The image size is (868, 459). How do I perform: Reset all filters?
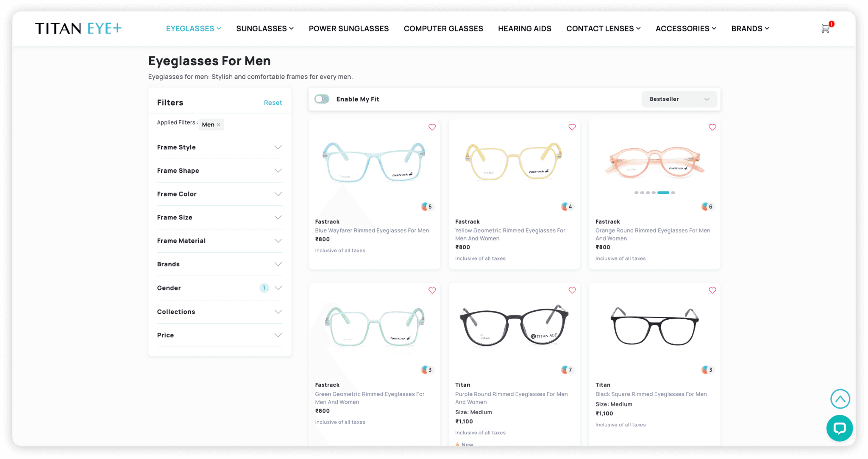coord(273,102)
